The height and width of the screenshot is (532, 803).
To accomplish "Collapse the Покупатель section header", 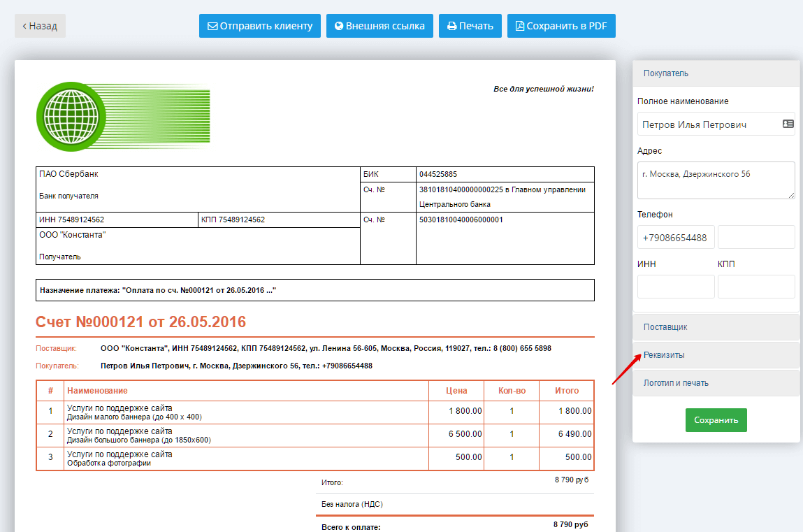I will [x=716, y=73].
